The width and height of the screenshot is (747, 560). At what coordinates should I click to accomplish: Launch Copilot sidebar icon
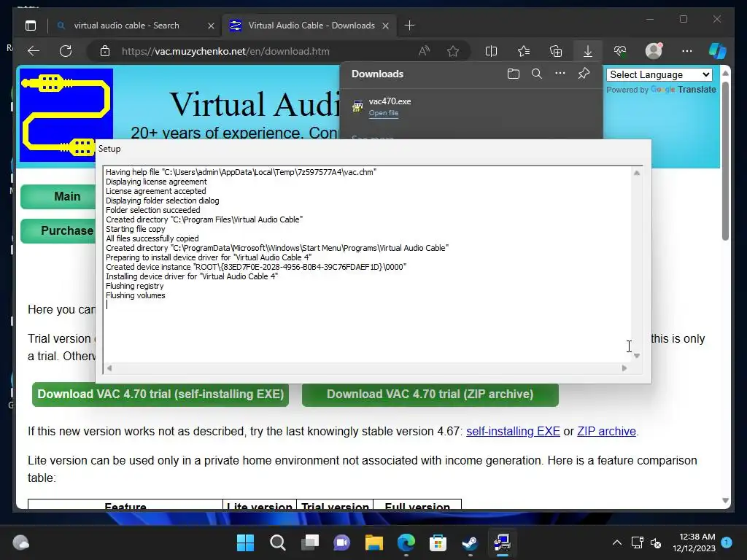click(x=718, y=51)
